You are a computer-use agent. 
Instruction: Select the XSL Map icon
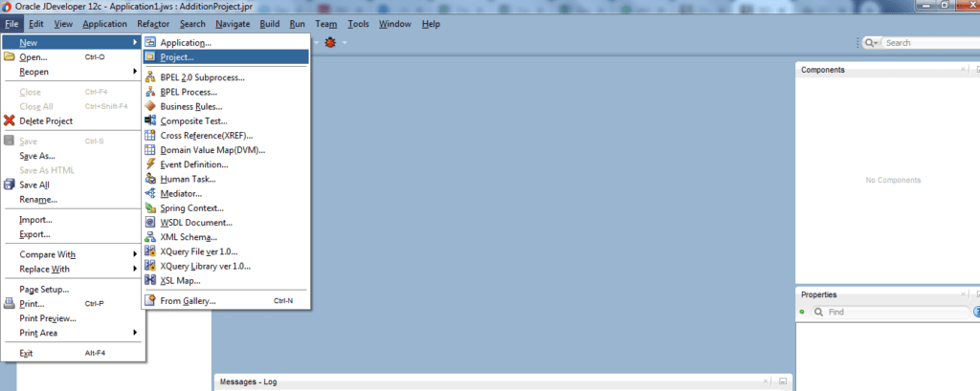(x=150, y=280)
